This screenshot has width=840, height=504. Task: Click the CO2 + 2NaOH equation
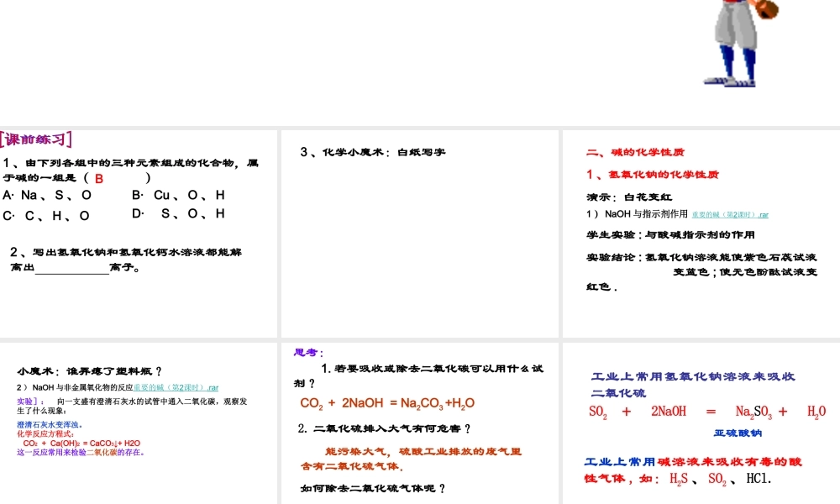(x=387, y=403)
